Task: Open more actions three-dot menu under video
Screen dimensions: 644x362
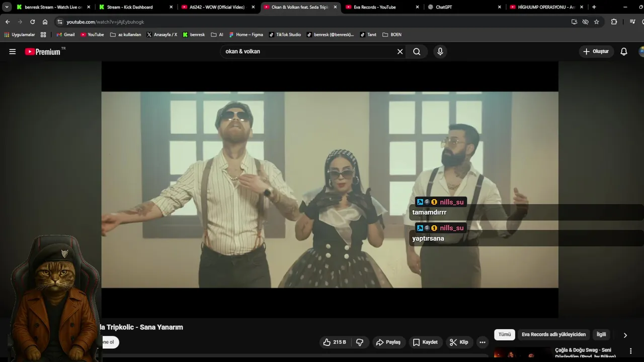Action: click(x=482, y=342)
